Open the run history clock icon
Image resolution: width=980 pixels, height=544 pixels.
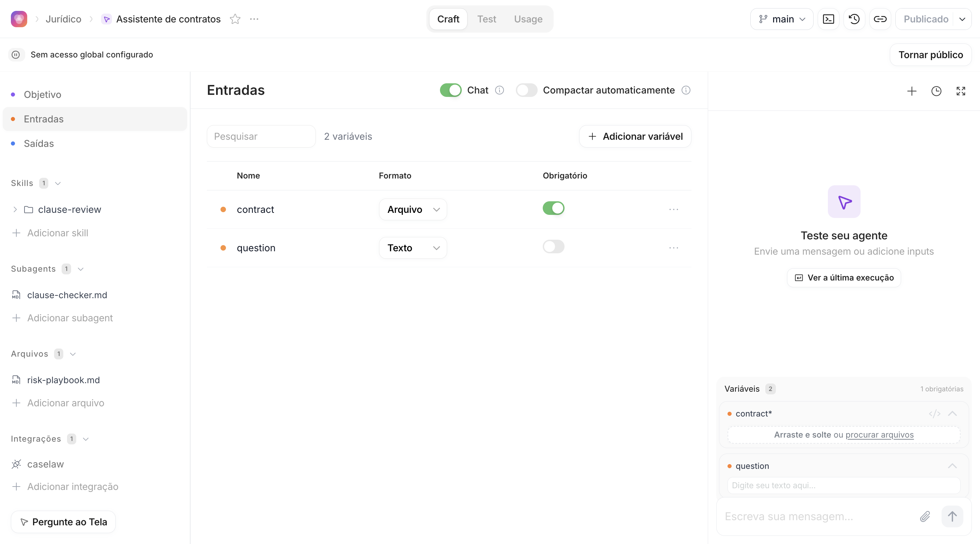point(936,91)
